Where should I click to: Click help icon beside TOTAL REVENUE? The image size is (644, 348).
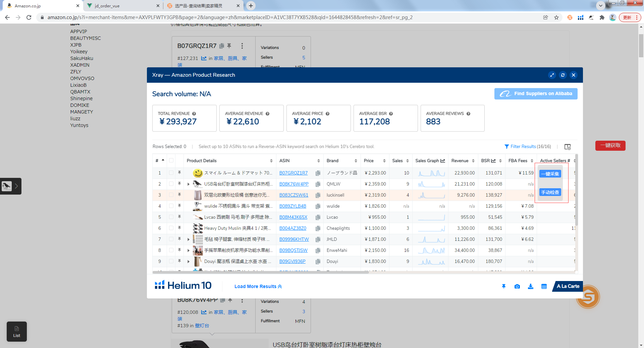[194, 114]
